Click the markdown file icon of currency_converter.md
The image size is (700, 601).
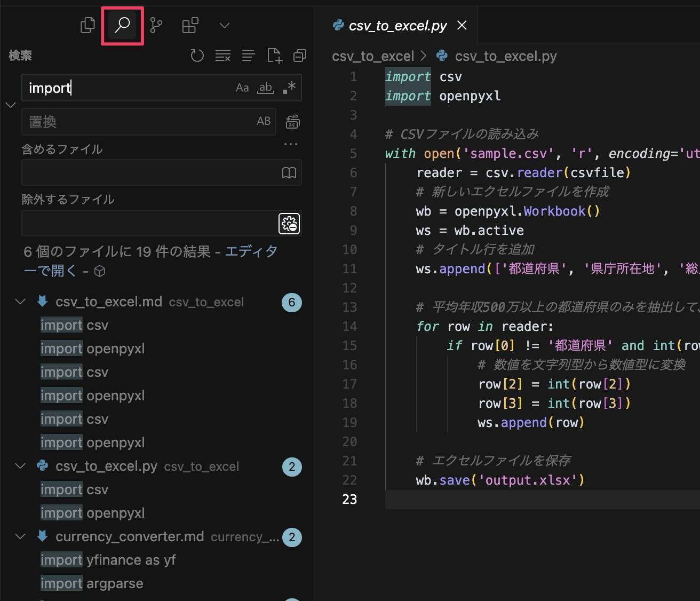tap(42, 535)
